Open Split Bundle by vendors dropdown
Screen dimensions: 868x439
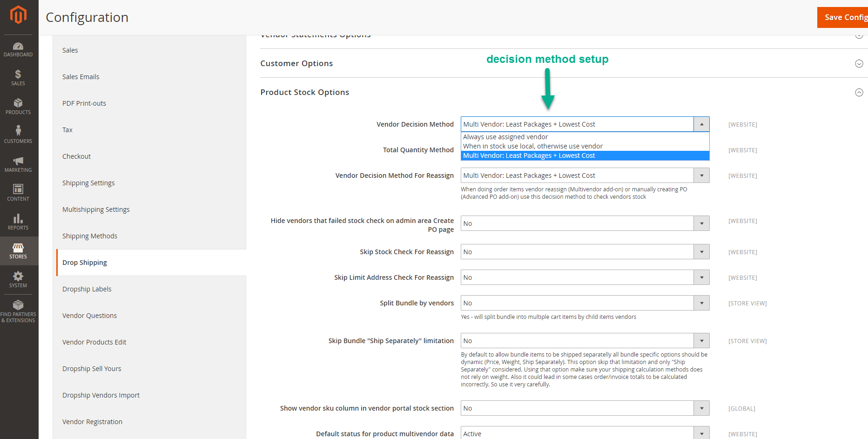click(x=585, y=303)
